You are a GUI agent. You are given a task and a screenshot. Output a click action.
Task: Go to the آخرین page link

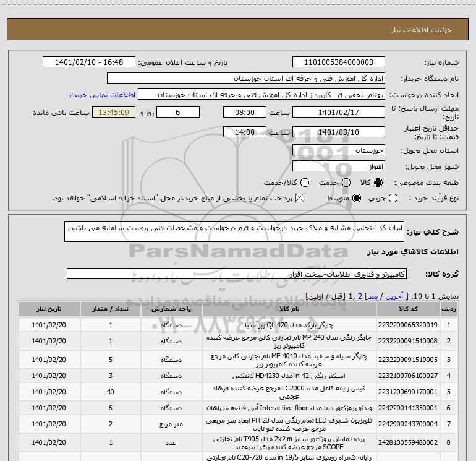click(394, 296)
